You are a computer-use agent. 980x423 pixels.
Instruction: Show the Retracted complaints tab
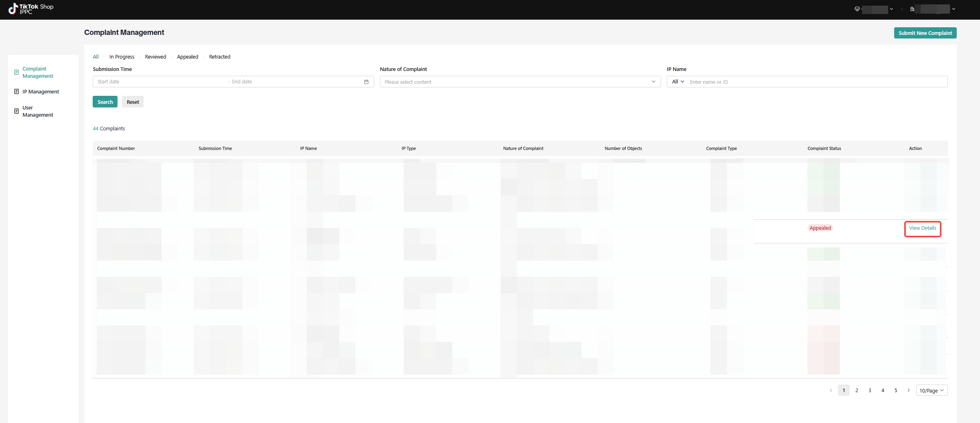coord(219,57)
